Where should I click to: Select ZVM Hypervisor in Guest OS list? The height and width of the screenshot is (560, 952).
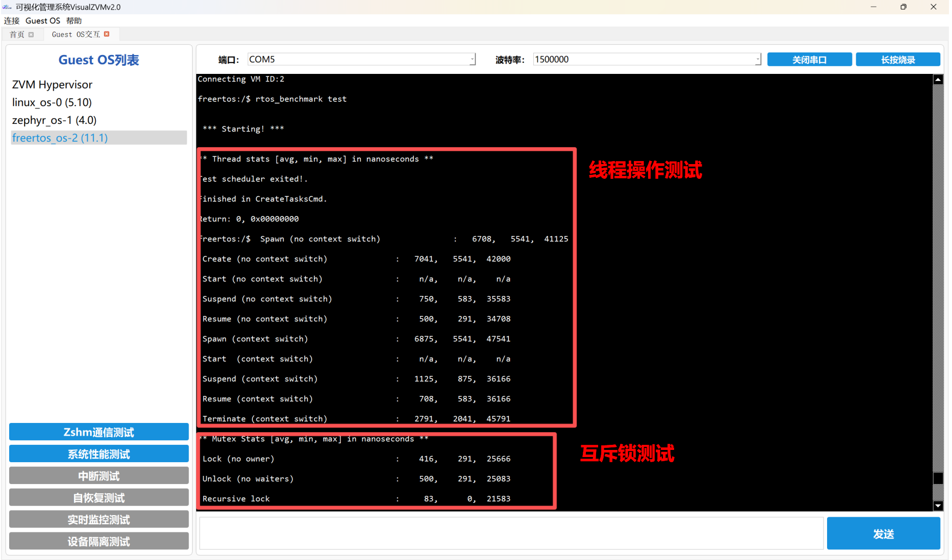click(x=53, y=85)
